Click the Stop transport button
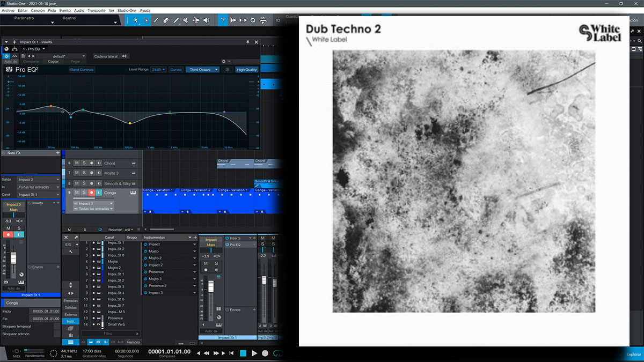 (x=243, y=353)
